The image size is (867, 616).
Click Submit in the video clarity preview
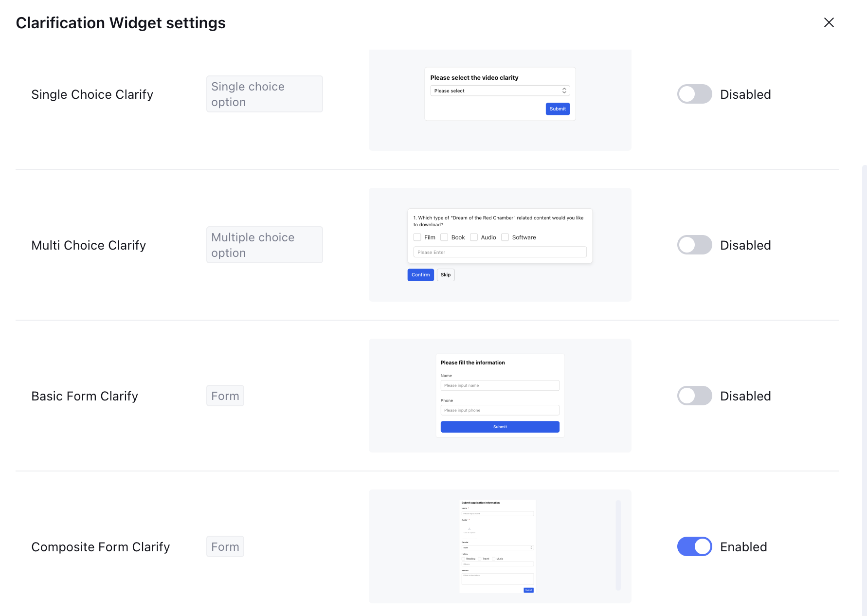[x=558, y=109]
